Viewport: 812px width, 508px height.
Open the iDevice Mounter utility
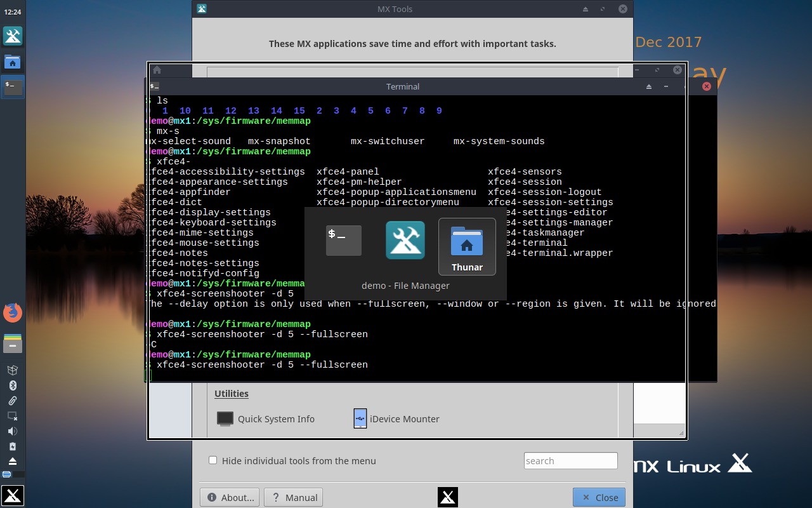pyautogui.click(x=360, y=418)
